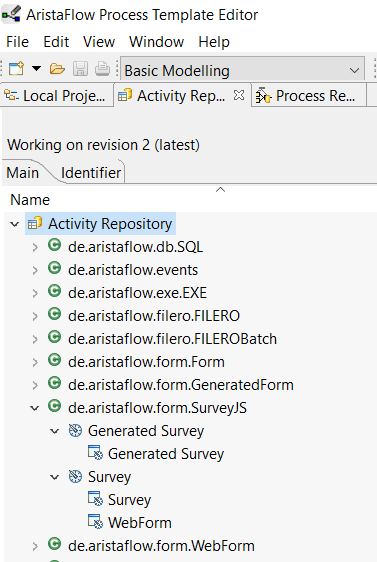Click the Print toolbar icon
Image resolution: width=377 pixels, height=562 pixels.
tap(102, 68)
